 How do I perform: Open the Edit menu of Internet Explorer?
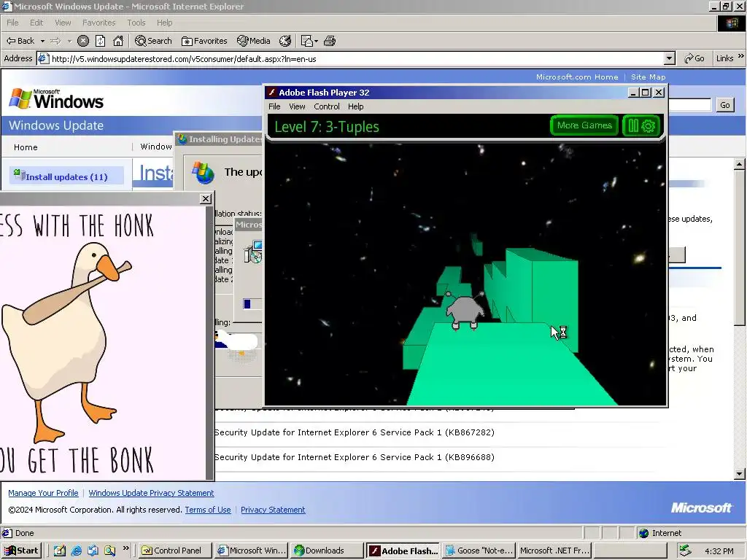[36, 23]
